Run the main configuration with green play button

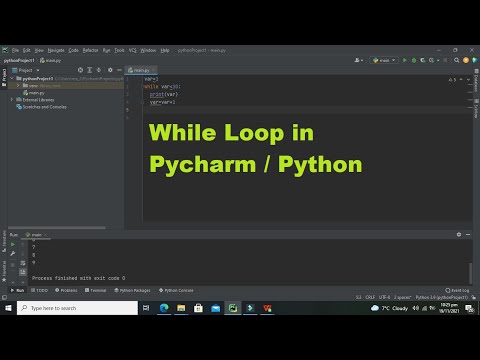point(405,60)
